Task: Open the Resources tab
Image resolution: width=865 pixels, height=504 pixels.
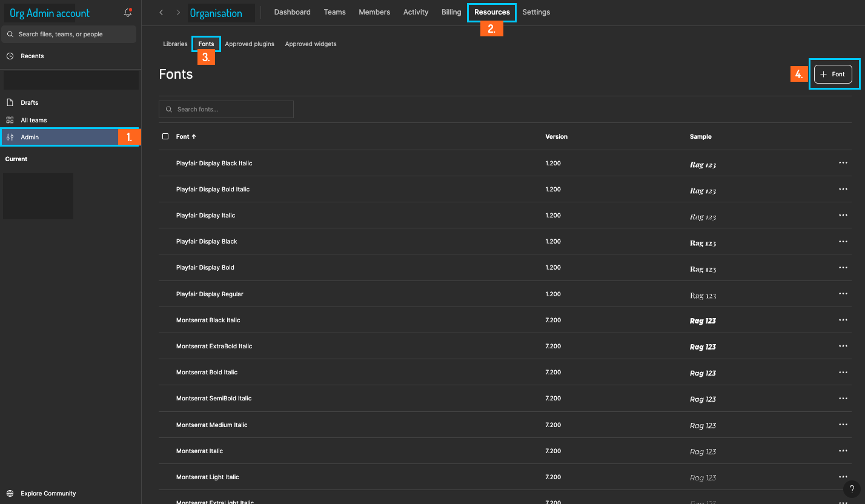Action: pyautogui.click(x=492, y=12)
